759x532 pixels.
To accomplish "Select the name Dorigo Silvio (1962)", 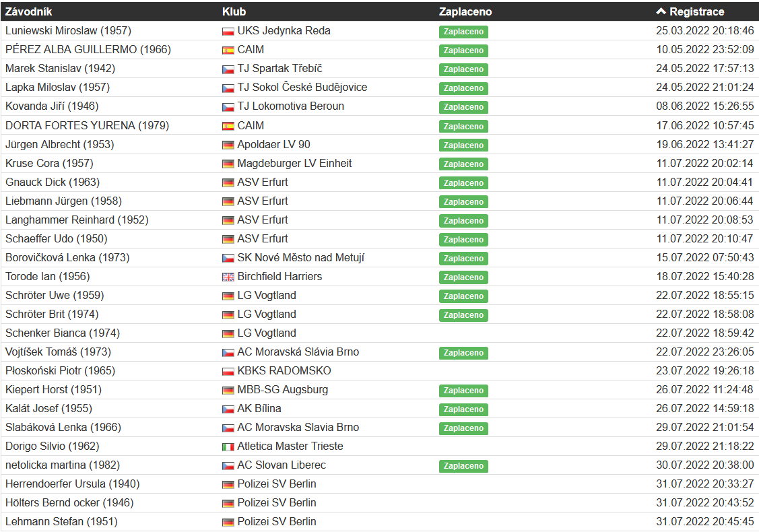I will pos(53,446).
